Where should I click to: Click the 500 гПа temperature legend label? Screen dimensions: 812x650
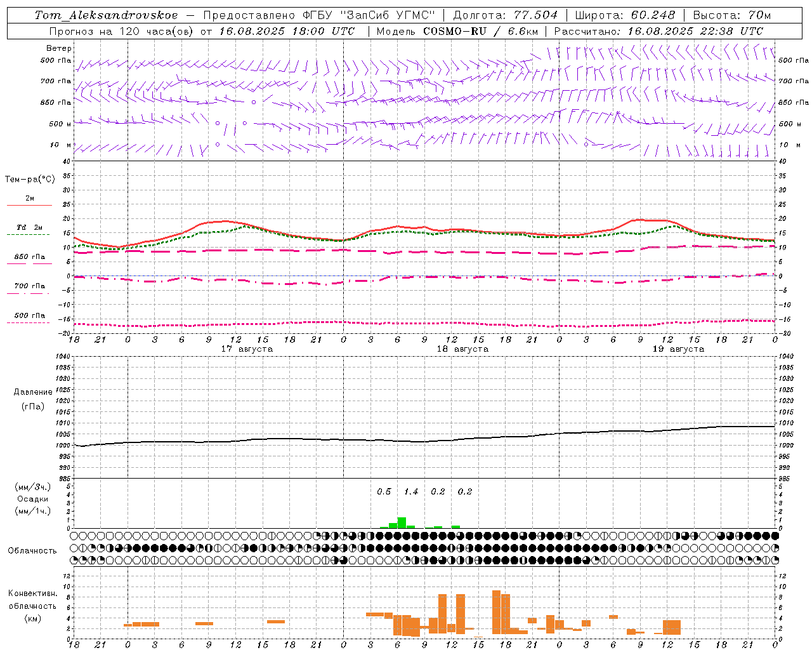[x=30, y=315]
